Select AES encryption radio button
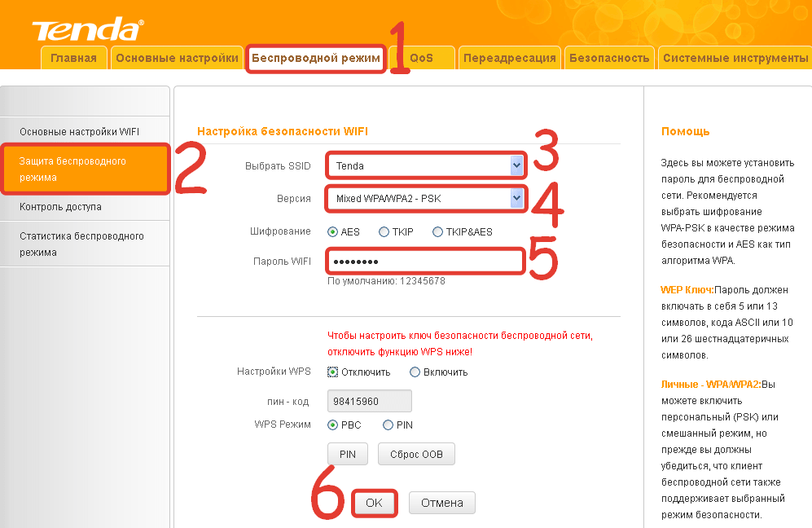 (x=332, y=232)
